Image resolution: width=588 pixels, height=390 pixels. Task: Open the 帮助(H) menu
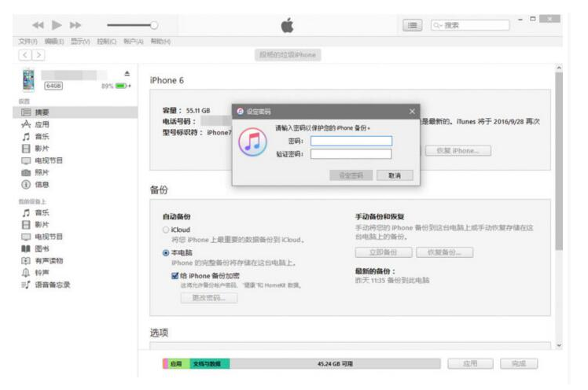tap(160, 41)
